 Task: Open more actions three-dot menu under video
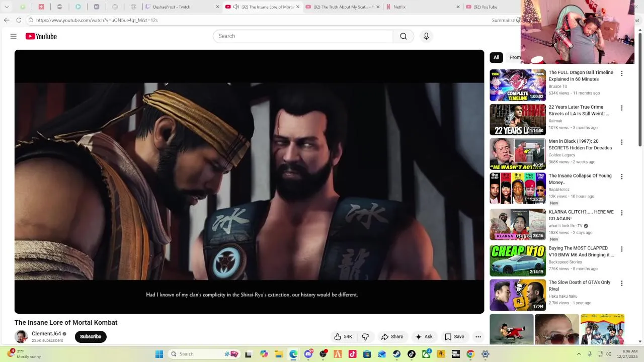click(478, 337)
